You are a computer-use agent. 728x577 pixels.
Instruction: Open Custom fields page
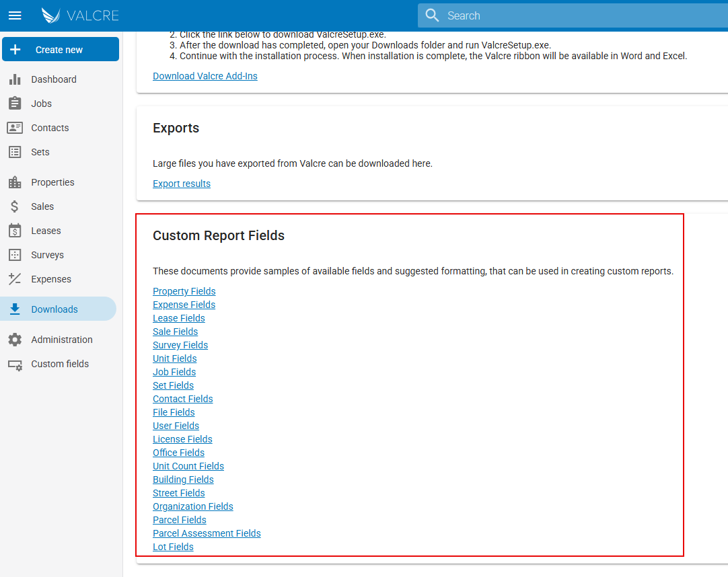coord(59,364)
